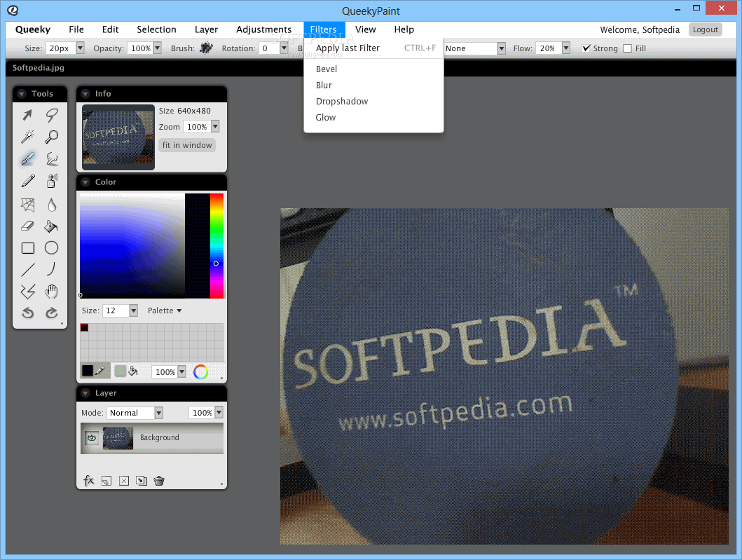Select the Pencil tool
The height and width of the screenshot is (560, 742).
click(x=27, y=181)
